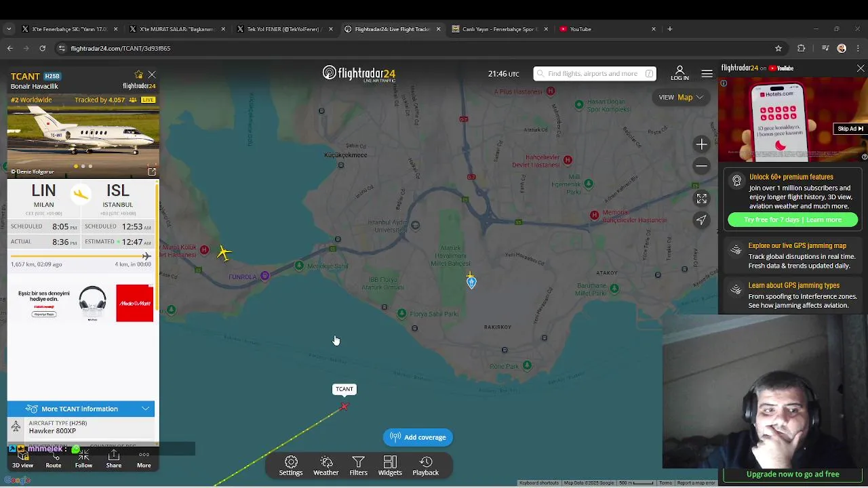The image size is (868, 488).
Task: Share this flight
Action: click(x=114, y=459)
